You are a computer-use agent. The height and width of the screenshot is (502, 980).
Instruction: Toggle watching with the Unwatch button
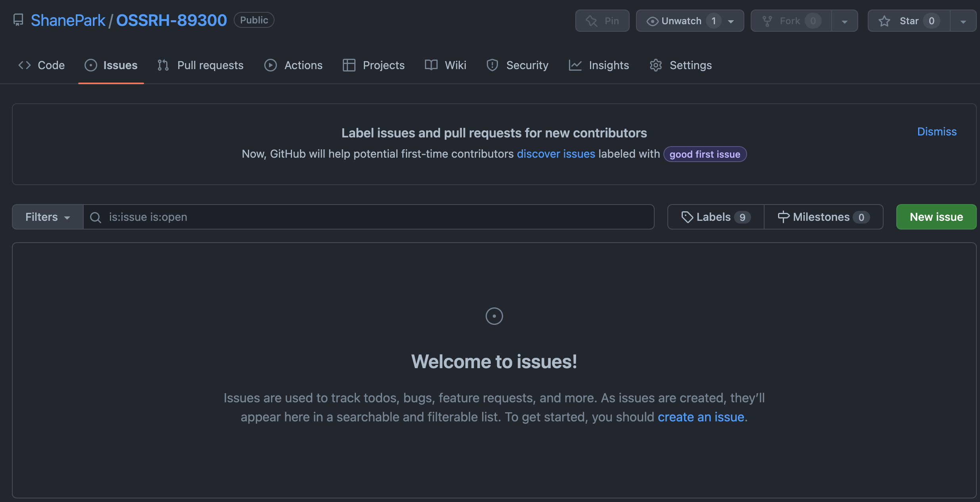(680, 21)
